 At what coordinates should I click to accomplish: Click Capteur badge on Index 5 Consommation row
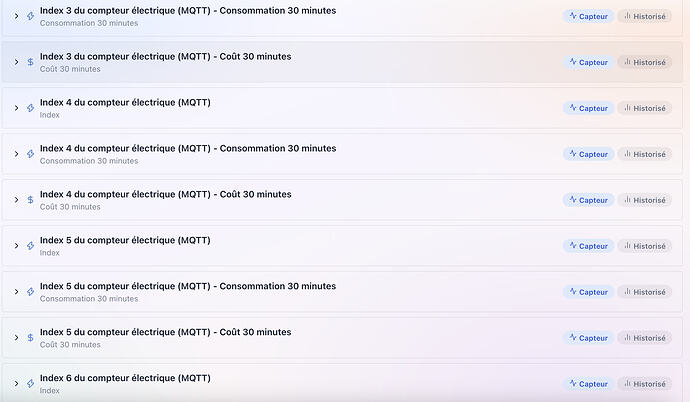[588, 292]
